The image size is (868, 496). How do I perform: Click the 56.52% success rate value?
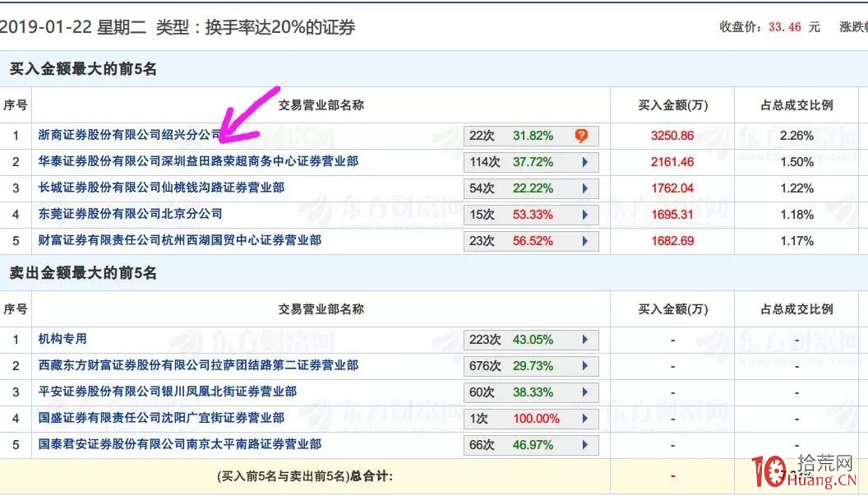pyautogui.click(x=533, y=241)
